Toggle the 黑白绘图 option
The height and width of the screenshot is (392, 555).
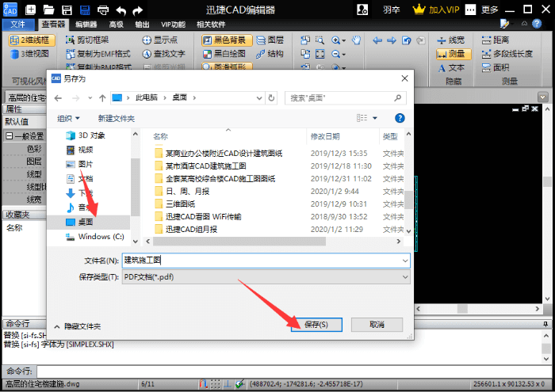224,54
